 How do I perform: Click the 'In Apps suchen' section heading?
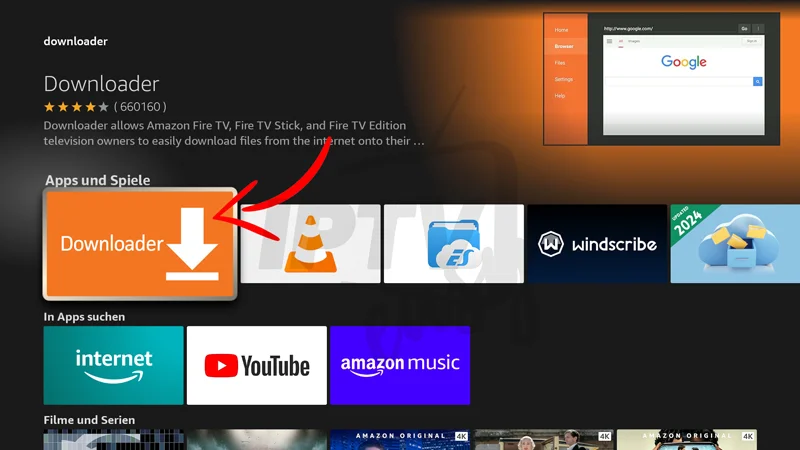click(x=84, y=317)
